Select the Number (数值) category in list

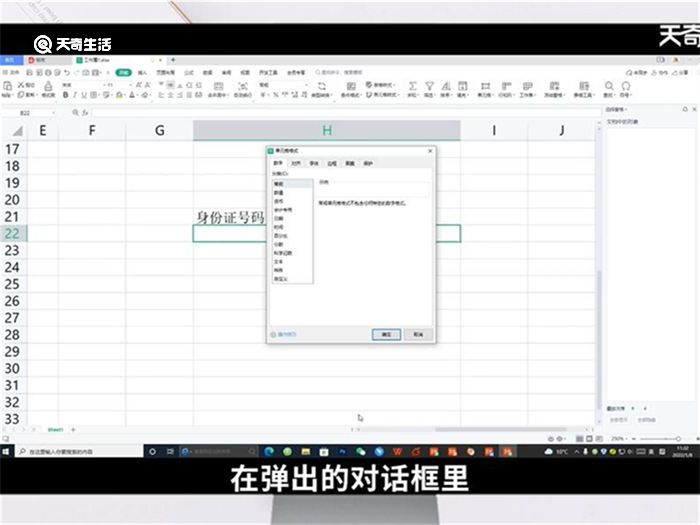[x=292, y=192]
